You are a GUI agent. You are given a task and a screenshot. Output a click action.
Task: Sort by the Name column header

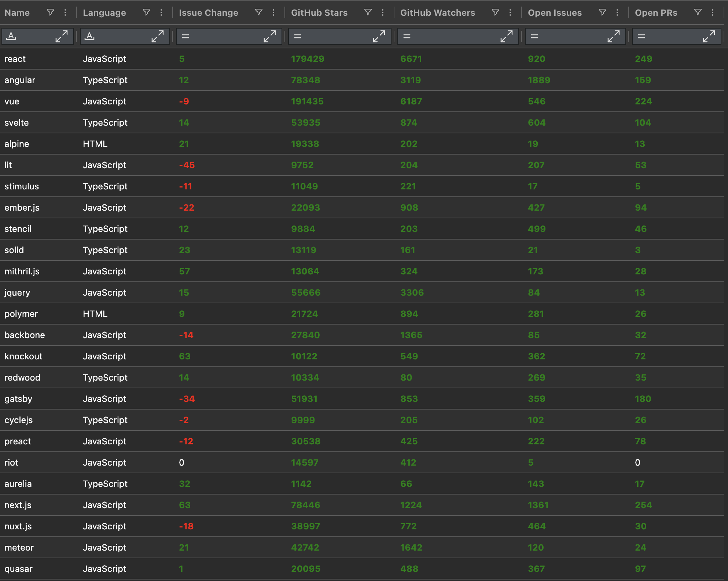[17, 13]
